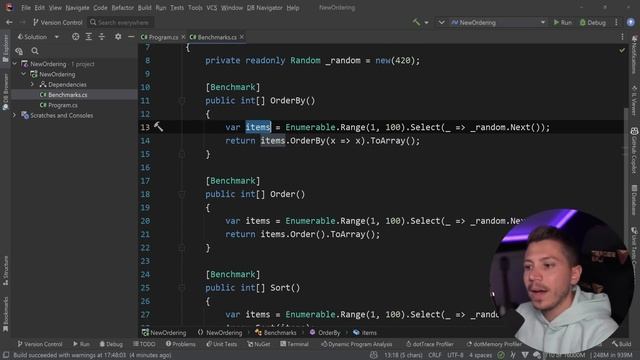
Task: Open the Problems tool window tab
Action: point(180,344)
